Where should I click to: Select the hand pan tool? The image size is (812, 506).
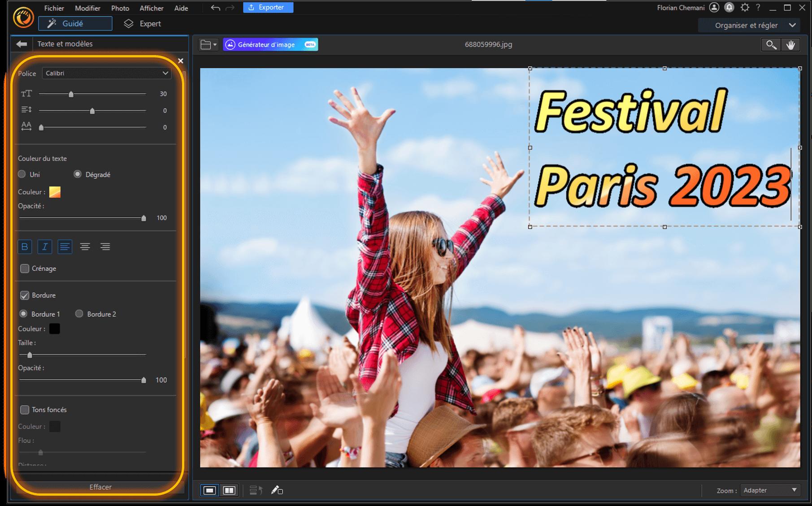pyautogui.click(x=790, y=44)
